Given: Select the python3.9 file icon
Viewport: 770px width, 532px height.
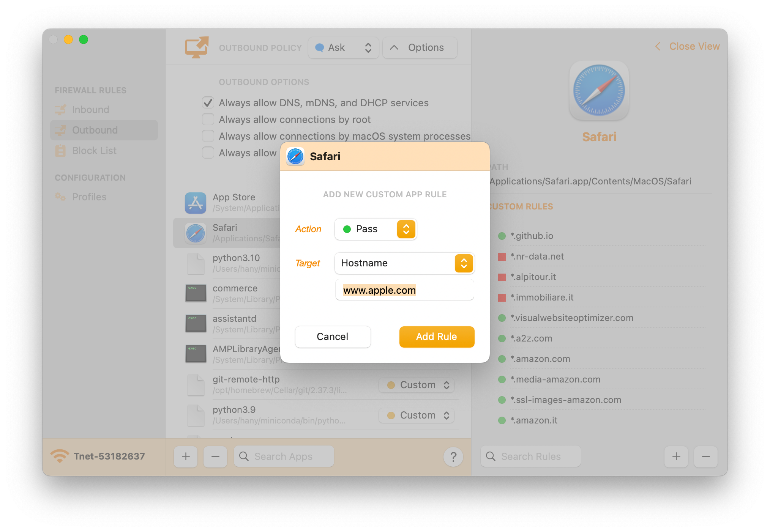Looking at the screenshot, I should pyautogui.click(x=196, y=415).
